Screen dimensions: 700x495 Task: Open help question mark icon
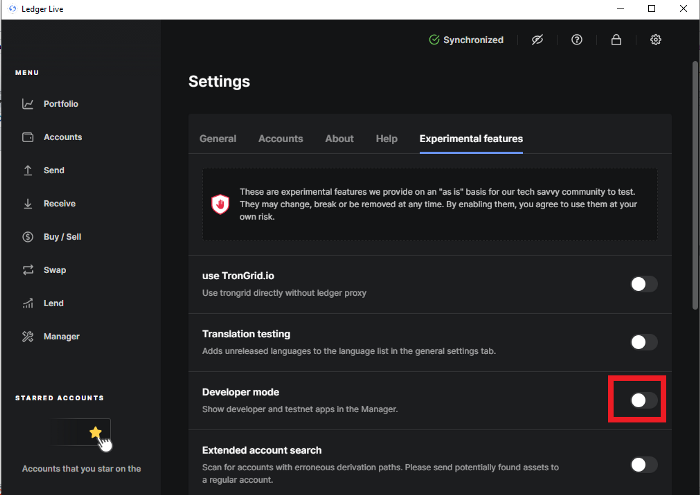[x=576, y=40]
